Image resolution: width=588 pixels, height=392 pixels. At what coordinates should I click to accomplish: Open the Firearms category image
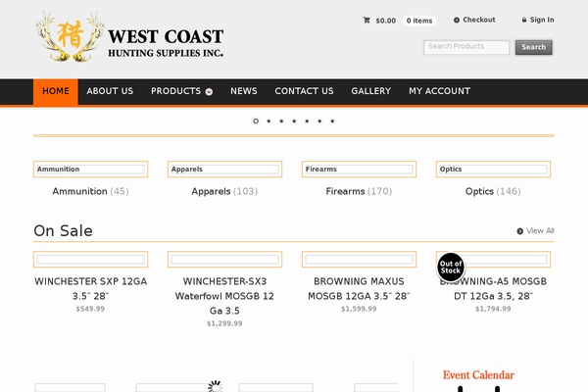click(x=359, y=170)
